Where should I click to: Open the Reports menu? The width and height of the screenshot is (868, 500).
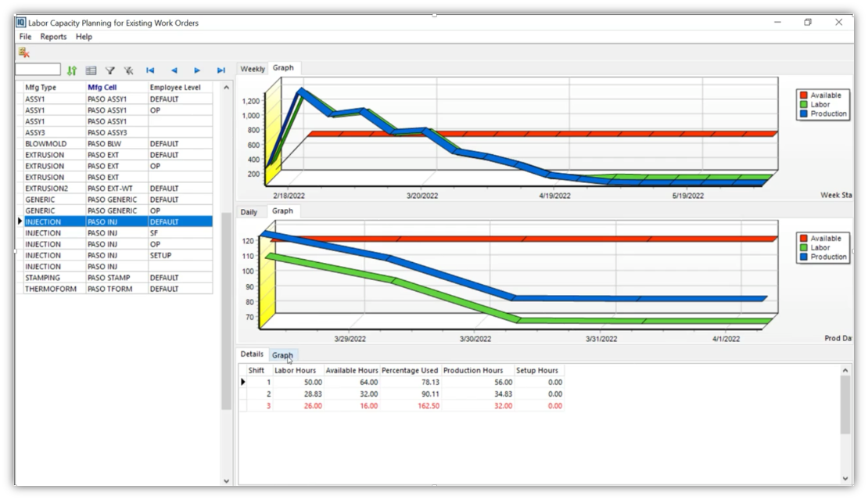(53, 37)
